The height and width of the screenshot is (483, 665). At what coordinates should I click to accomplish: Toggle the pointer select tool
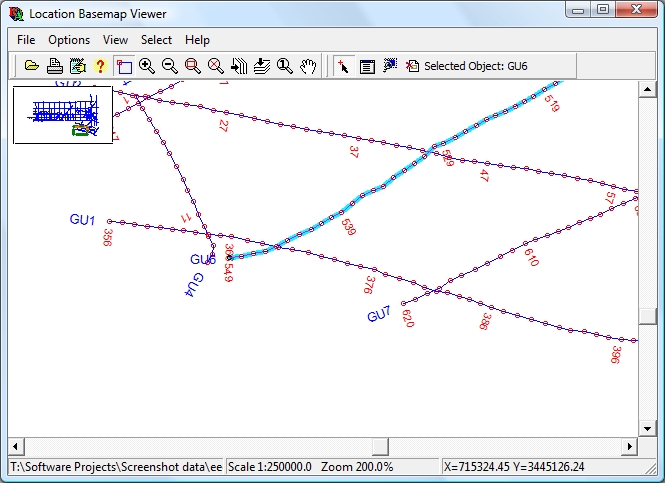click(343, 66)
